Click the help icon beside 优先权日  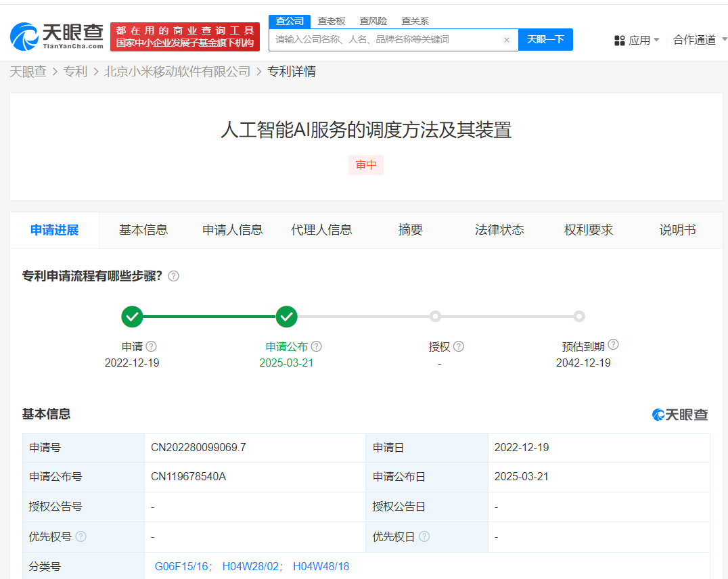tap(424, 536)
